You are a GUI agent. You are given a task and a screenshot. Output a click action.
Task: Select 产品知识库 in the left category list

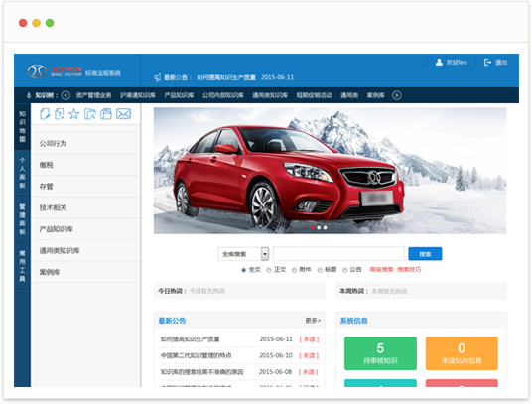[85, 229]
